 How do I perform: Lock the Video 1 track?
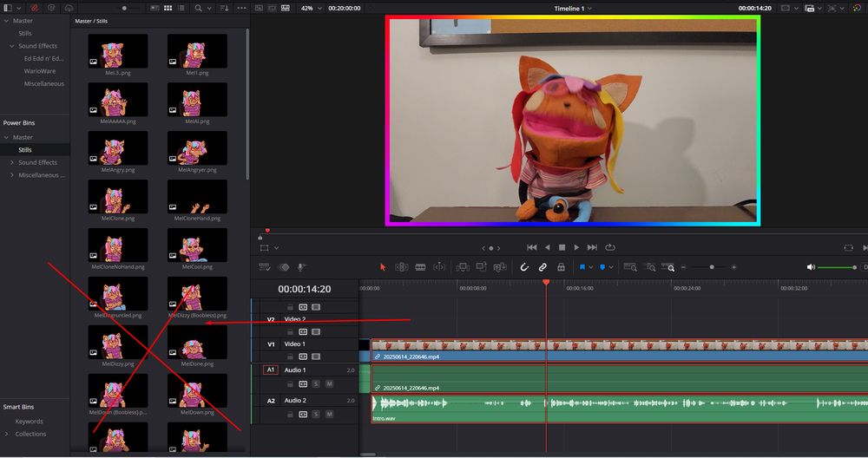290,357
